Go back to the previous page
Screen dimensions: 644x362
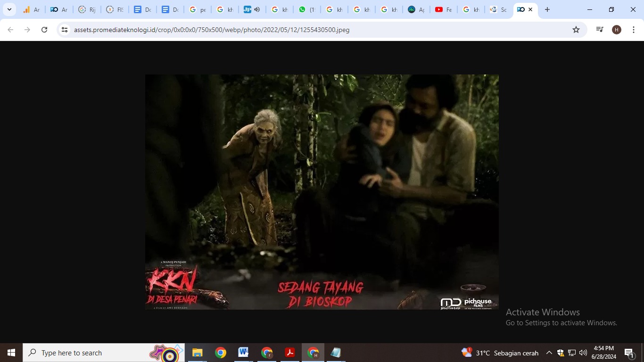pos(10,29)
